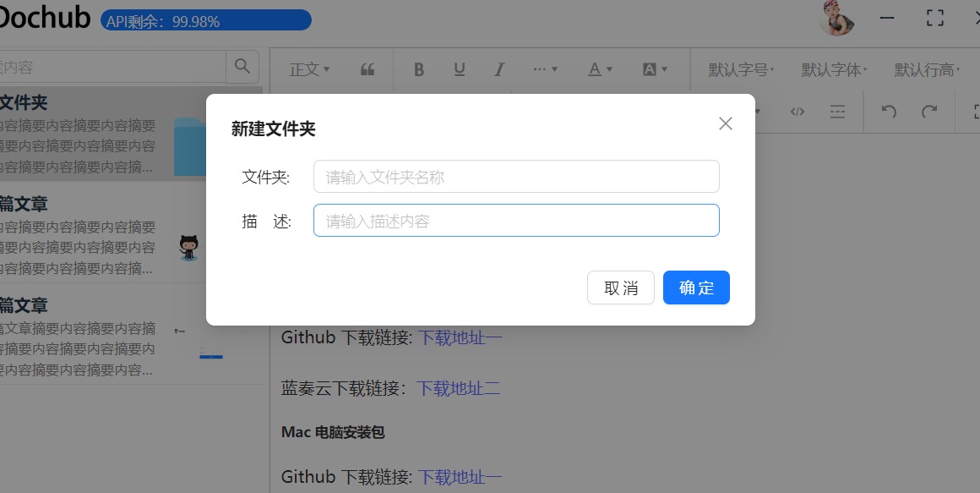Focus the 文件夹 name input field
Image resolution: width=980 pixels, height=493 pixels.
point(516,177)
